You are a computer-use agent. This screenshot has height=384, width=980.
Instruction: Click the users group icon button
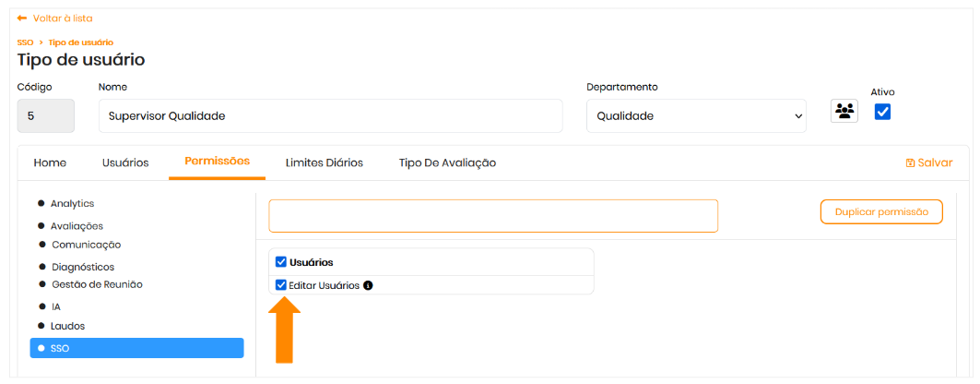point(844,112)
